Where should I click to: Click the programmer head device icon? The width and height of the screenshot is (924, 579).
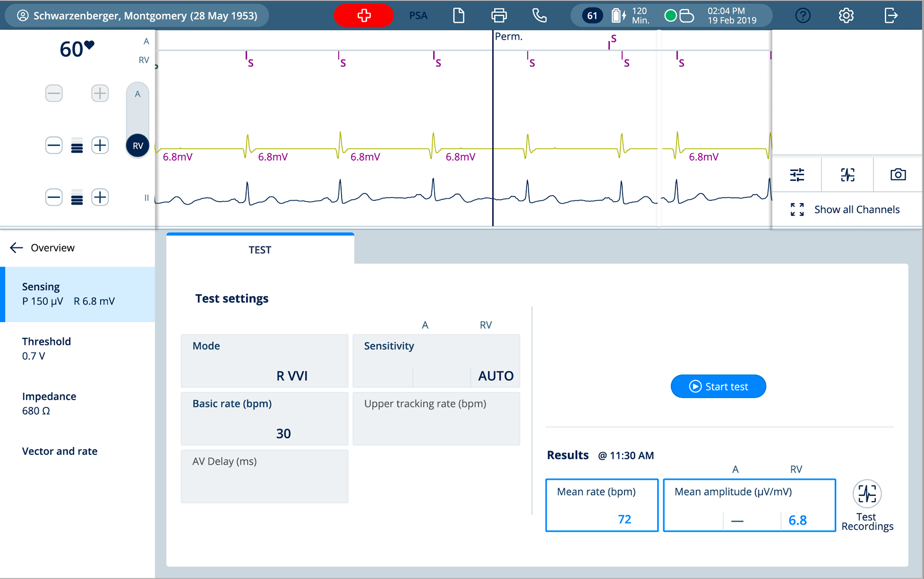[x=686, y=16]
